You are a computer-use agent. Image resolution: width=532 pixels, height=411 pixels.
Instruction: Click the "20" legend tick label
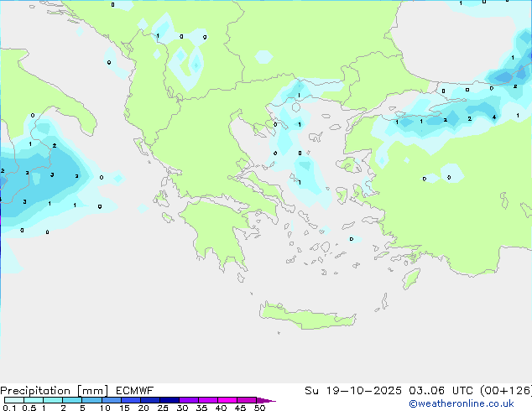[x=143, y=408]
